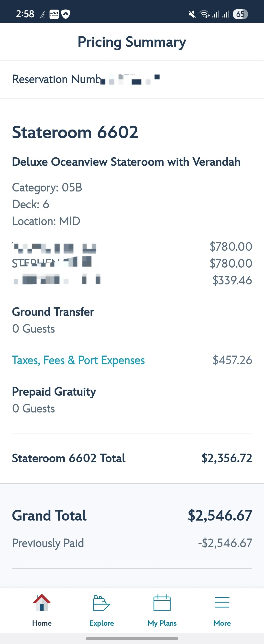Tap the Grand Total amount $2,546.67
This screenshot has width=264, height=644.
coord(220,515)
